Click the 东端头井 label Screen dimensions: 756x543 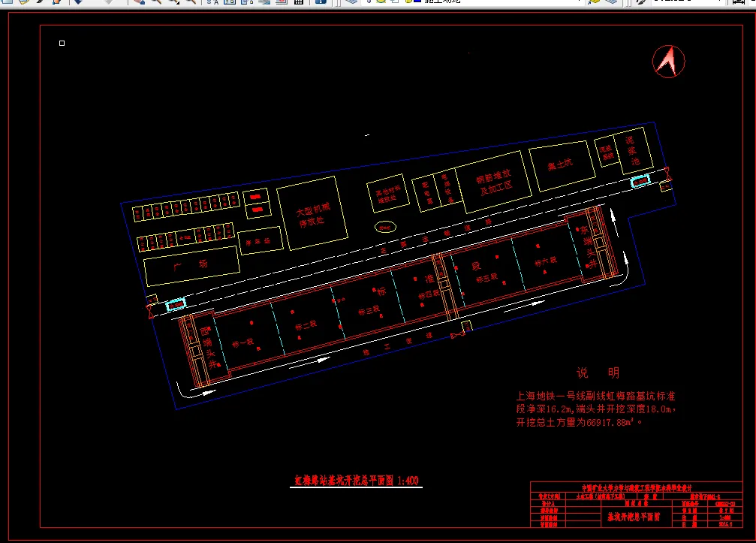(x=589, y=247)
